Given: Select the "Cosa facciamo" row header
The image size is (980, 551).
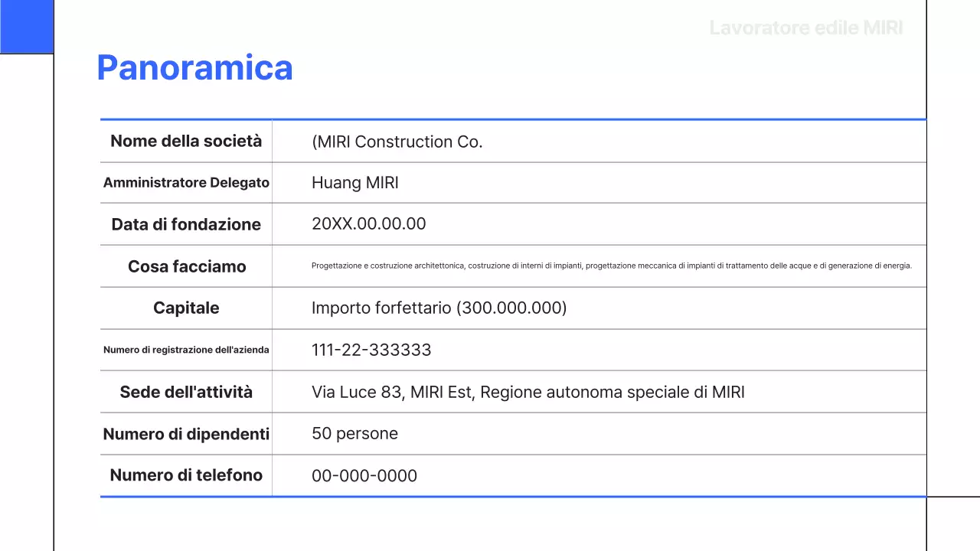Looking at the screenshot, I should [186, 266].
